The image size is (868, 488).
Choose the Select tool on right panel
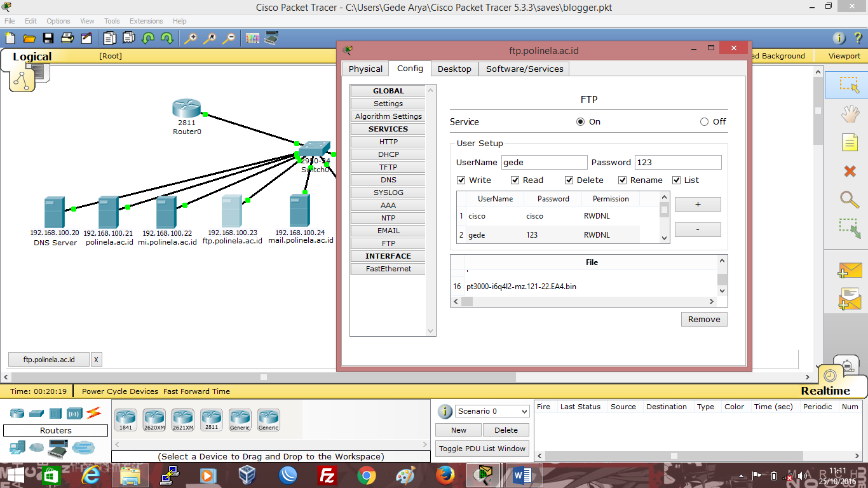850,85
